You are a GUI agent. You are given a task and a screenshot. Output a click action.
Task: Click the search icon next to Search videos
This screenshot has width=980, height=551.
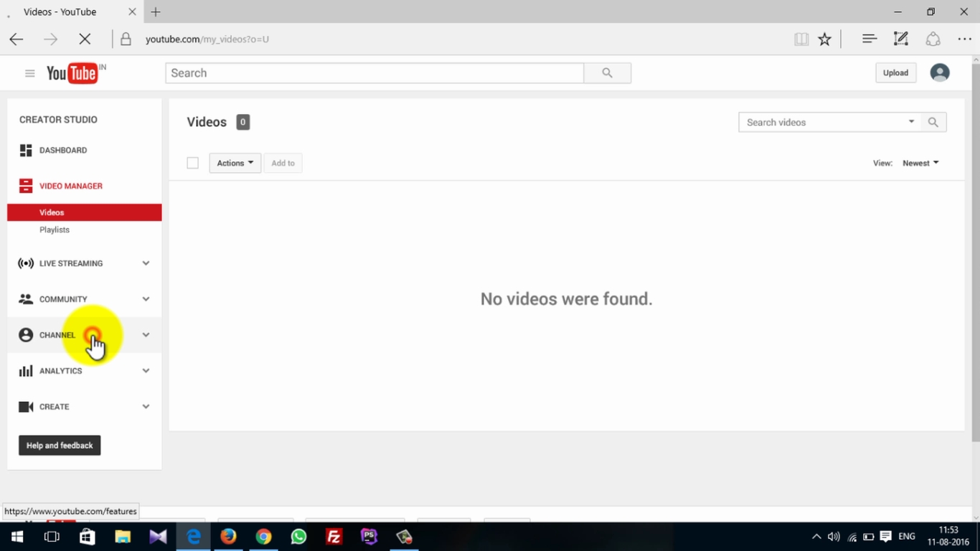[933, 122]
